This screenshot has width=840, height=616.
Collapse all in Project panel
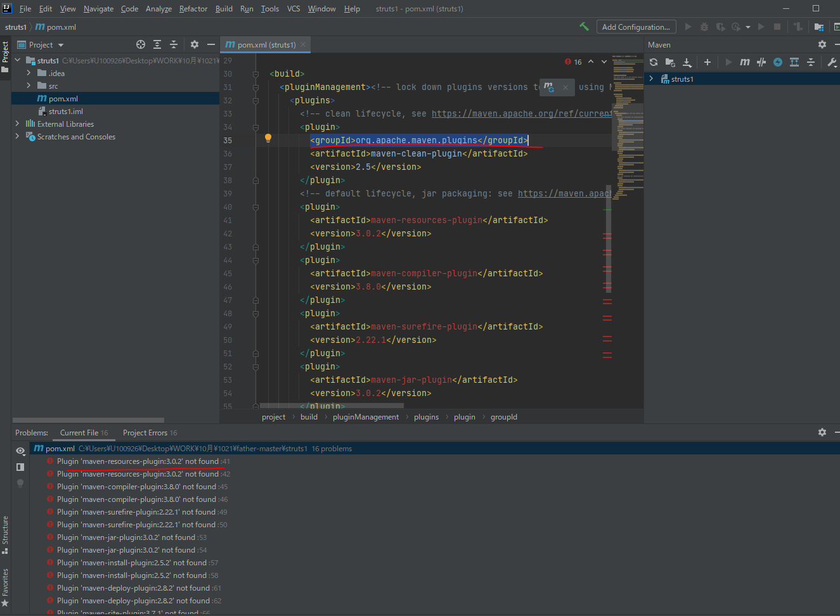pyautogui.click(x=174, y=44)
